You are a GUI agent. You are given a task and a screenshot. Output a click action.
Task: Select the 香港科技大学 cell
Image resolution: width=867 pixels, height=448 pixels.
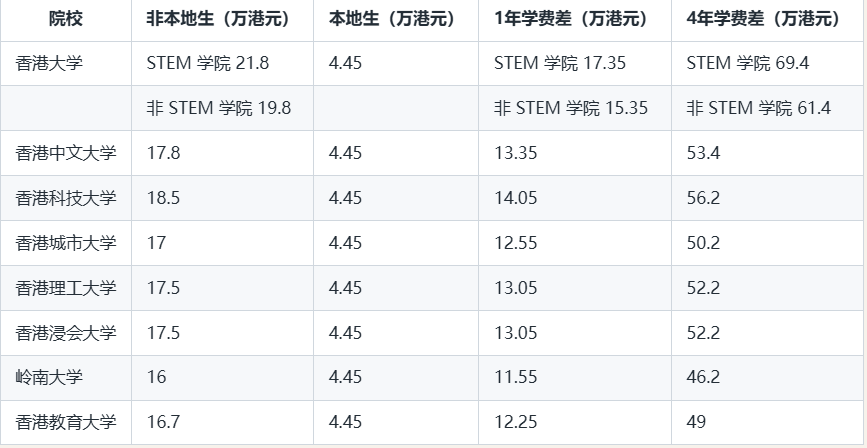66,198
